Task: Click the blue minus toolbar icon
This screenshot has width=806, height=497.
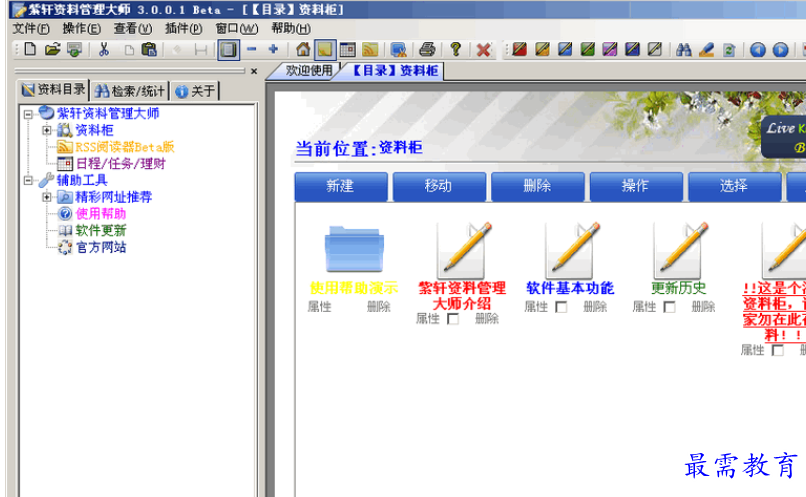Action: [x=251, y=49]
